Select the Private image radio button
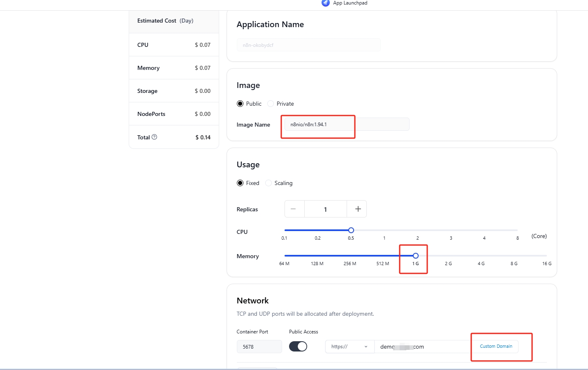The image size is (588, 370). 271,104
